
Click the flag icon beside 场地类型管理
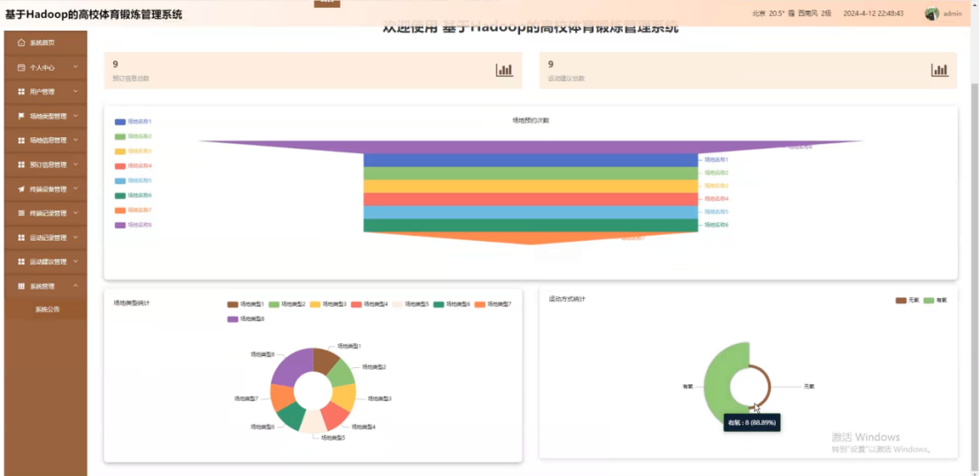click(x=21, y=116)
